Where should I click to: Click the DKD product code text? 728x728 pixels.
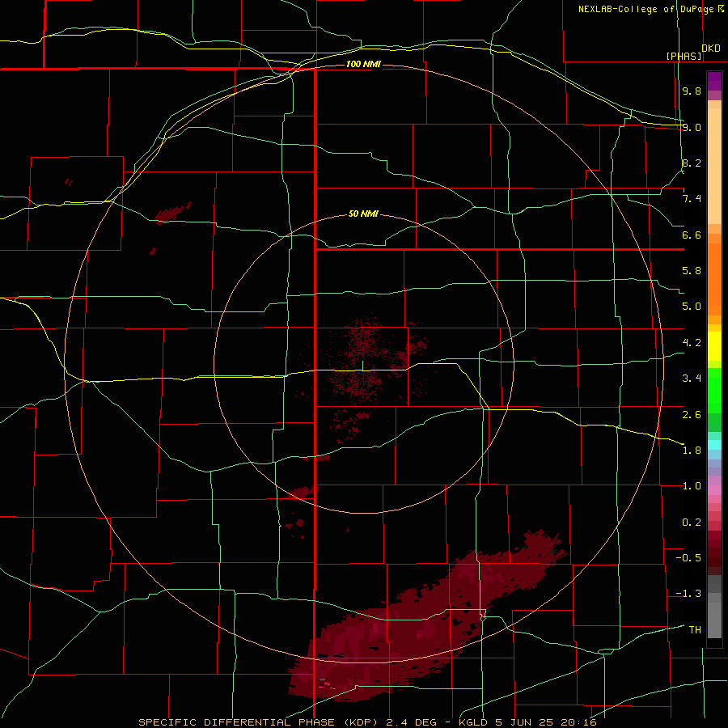[x=711, y=49]
